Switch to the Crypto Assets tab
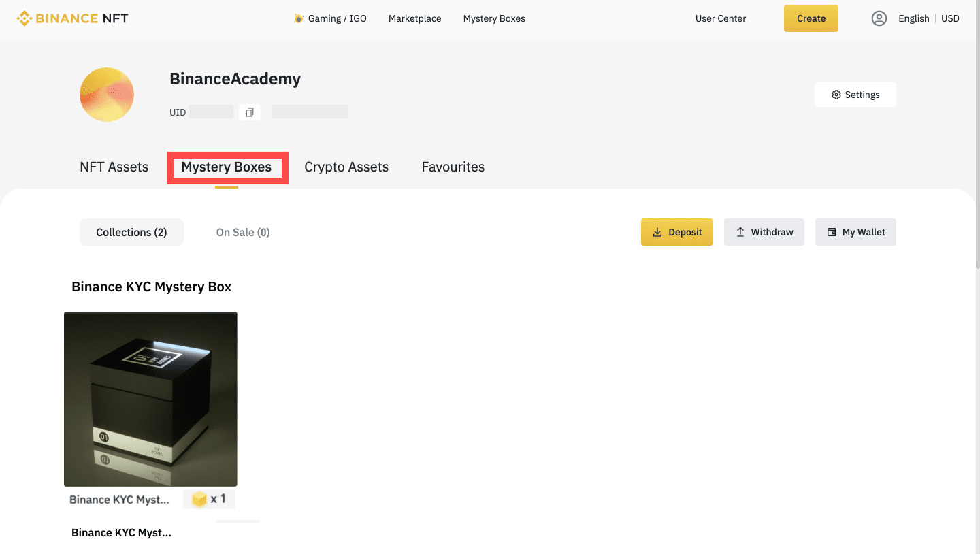The image size is (980, 554). pos(346,167)
